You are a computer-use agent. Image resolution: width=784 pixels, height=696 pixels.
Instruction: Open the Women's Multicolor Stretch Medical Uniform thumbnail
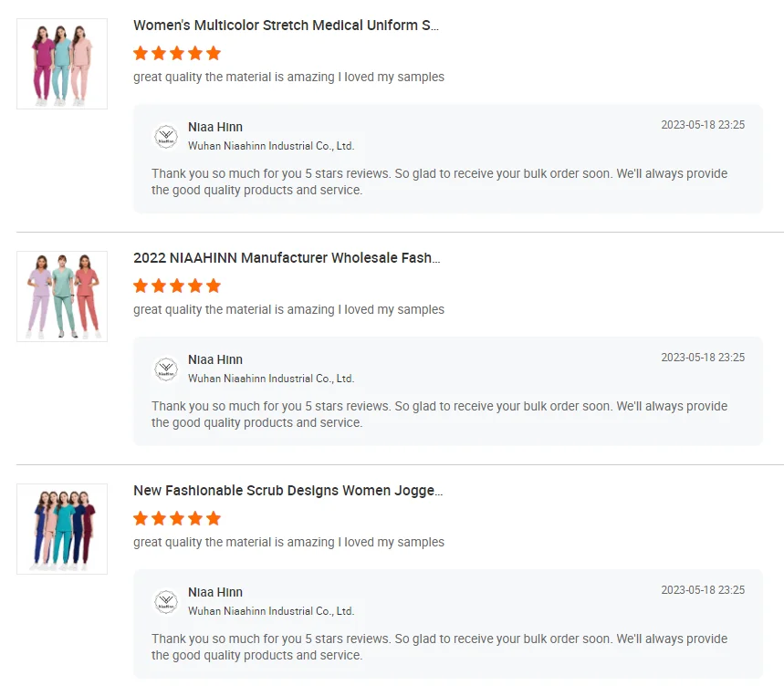62,64
